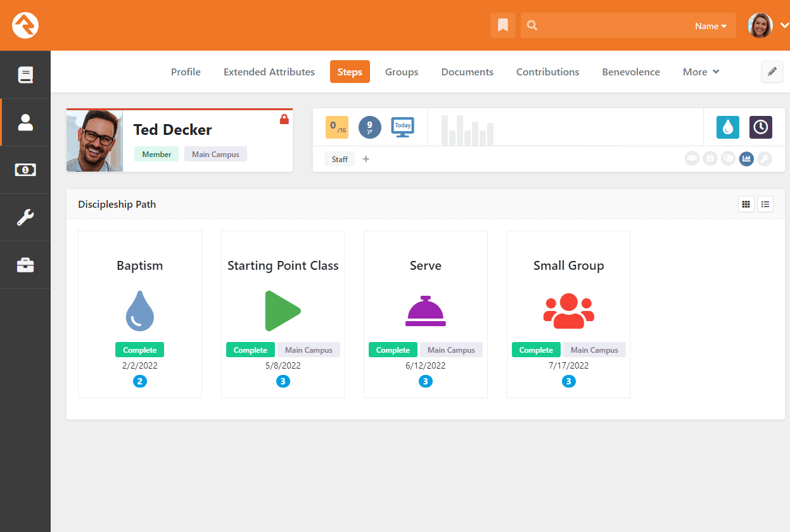The height and width of the screenshot is (532, 790).
Task: Click Complete badge on Starting Point Class
Action: click(250, 350)
